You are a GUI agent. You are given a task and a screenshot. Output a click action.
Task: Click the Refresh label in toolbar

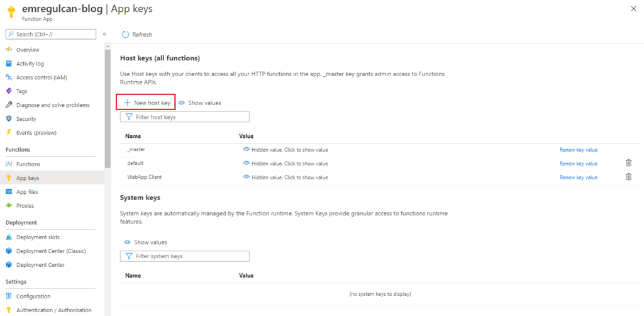(x=142, y=35)
